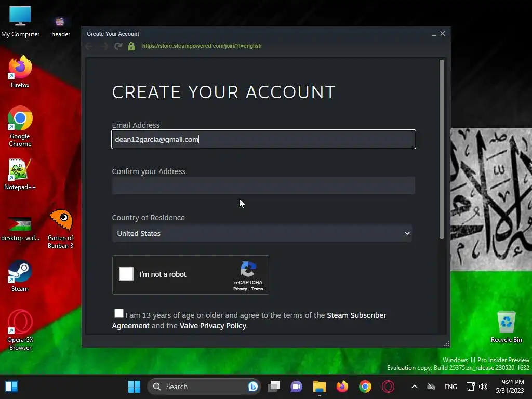
Task: Open Opera GX Browser shortcut
Action: [20, 330]
